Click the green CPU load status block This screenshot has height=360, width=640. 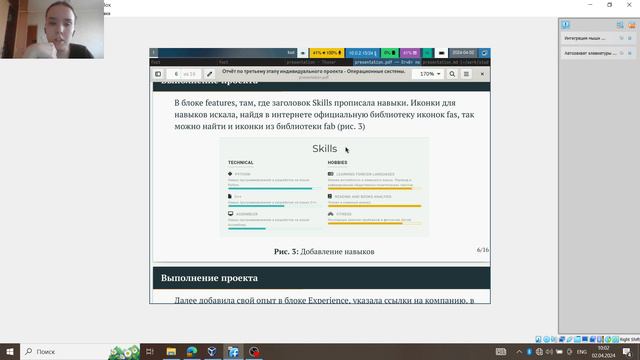coord(390,53)
